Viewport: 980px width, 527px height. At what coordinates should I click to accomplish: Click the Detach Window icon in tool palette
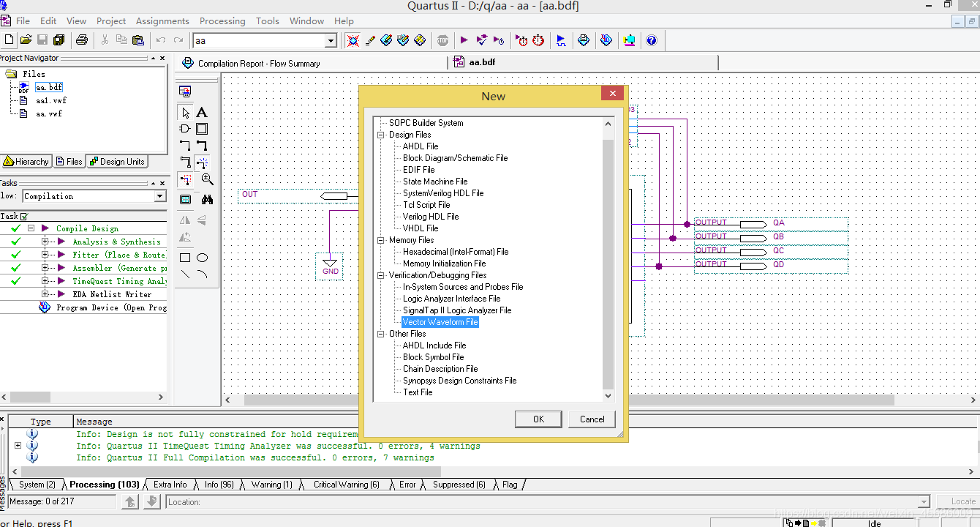185,91
